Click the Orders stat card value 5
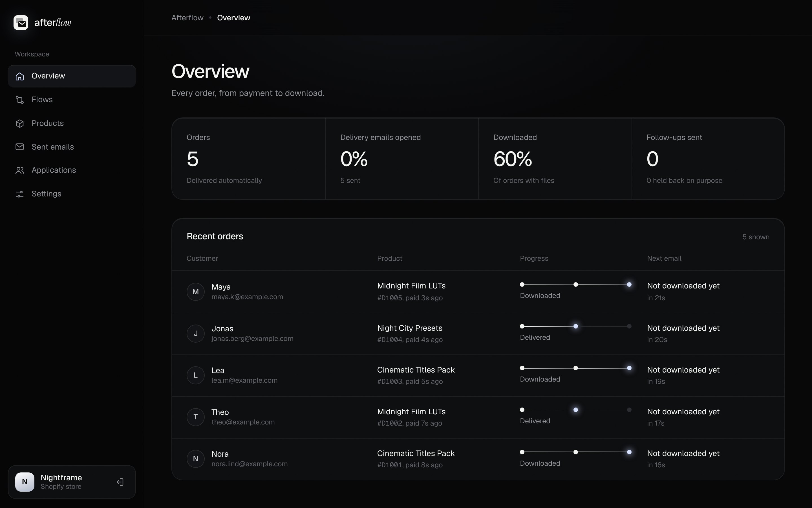This screenshot has width=812, height=508. click(x=193, y=159)
